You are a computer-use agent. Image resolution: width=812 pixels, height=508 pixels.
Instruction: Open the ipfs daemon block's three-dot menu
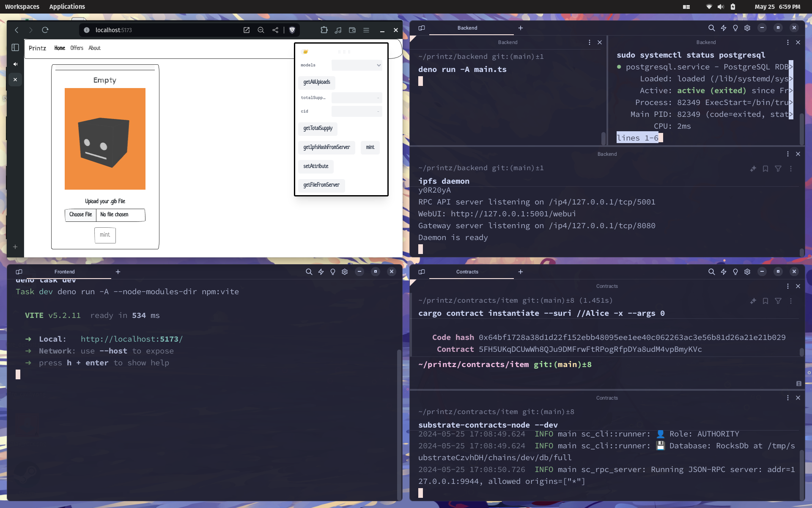[x=791, y=169]
